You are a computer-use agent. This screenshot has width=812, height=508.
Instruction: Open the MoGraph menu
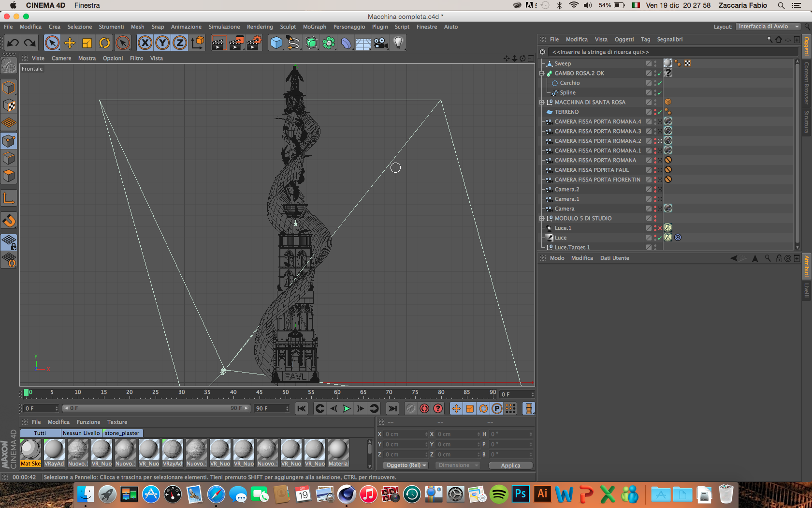click(x=314, y=27)
